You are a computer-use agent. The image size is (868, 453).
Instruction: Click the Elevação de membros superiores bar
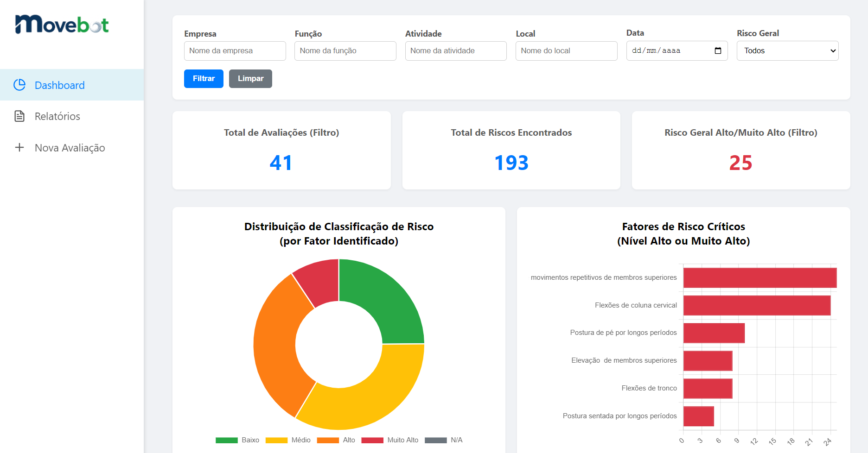tap(708, 361)
